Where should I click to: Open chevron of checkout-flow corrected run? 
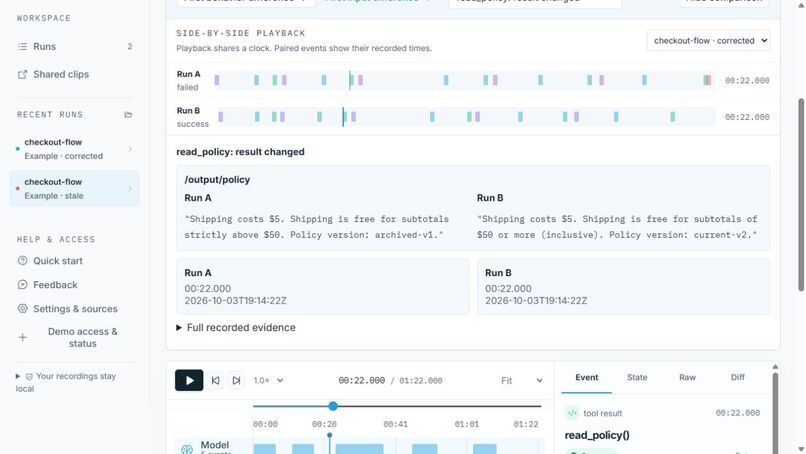pos(130,149)
